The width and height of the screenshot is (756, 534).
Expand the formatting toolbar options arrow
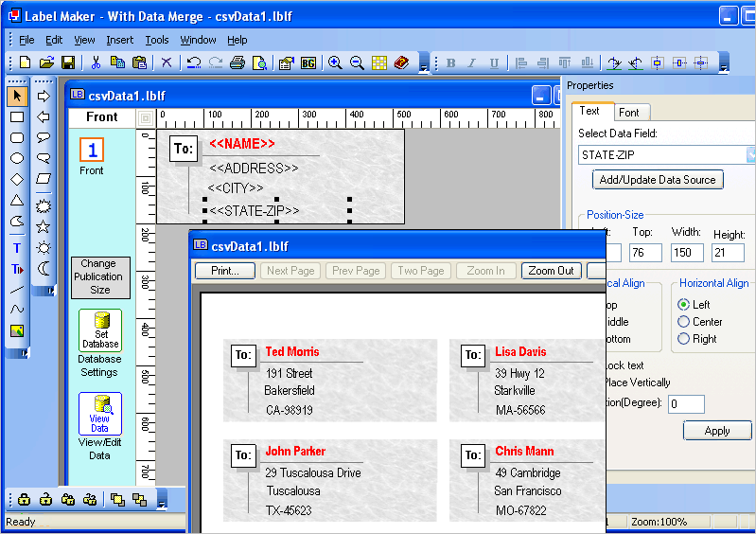pos(724,66)
